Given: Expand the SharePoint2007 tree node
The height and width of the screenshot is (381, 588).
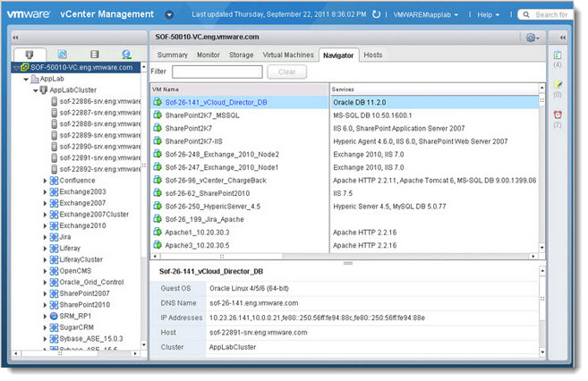Looking at the screenshot, I should [45, 293].
